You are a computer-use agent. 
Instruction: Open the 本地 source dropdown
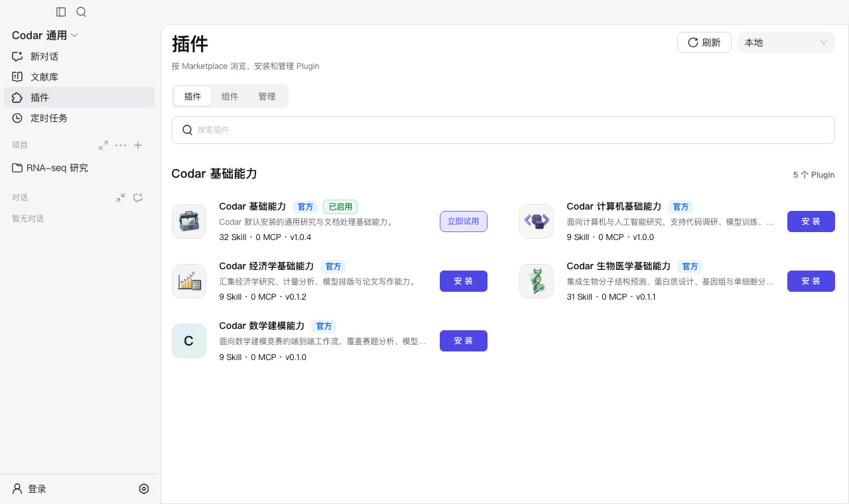coord(786,42)
